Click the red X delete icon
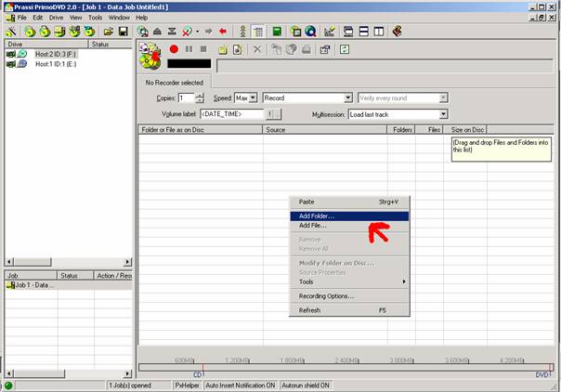This screenshot has width=561, height=392. click(257, 48)
